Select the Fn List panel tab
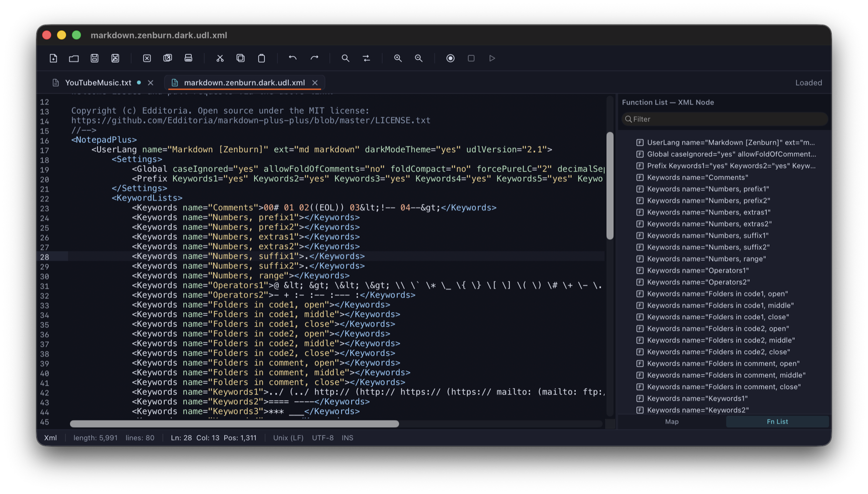 click(x=777, y=422)
